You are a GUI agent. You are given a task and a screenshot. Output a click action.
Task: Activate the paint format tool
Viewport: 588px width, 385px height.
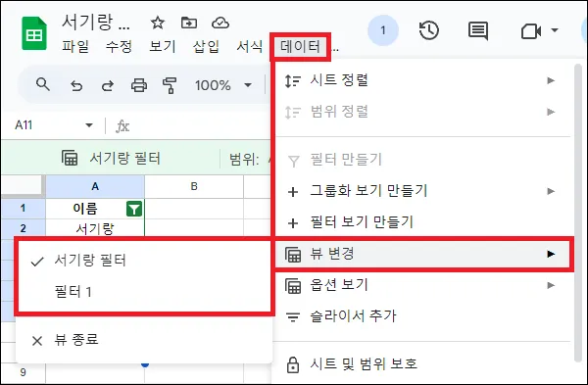coord(170,85)
